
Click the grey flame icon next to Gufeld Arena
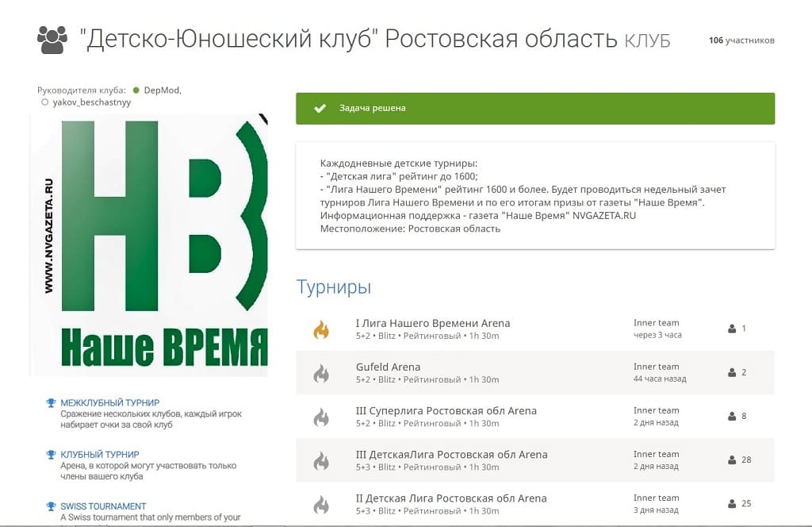[321, 373]
